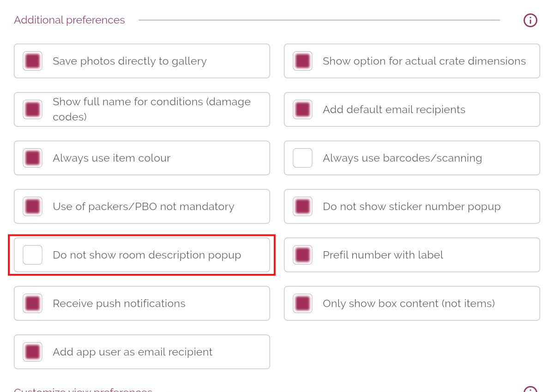This screenshot has height=392, width=554.
Task: Toggle Show full name for conditions checkbox
Action: pos(32,109)
